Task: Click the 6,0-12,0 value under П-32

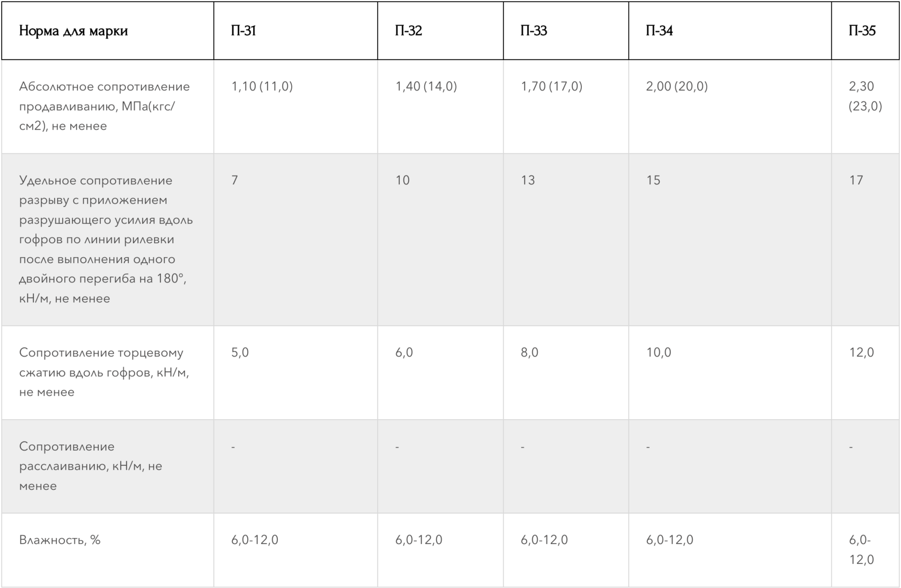Action: point(419,540)
